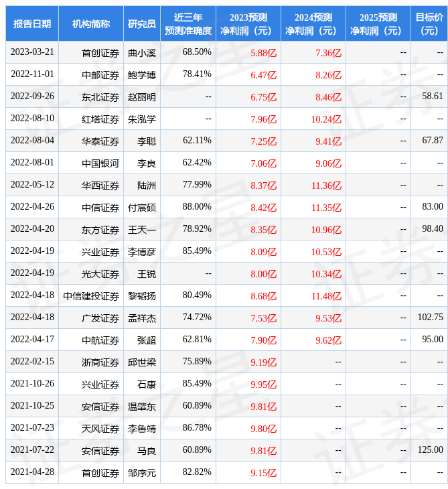Click researcher name 张超
Image resolution: width=448 pixels, height=489 pixels.
coord(147,340)
